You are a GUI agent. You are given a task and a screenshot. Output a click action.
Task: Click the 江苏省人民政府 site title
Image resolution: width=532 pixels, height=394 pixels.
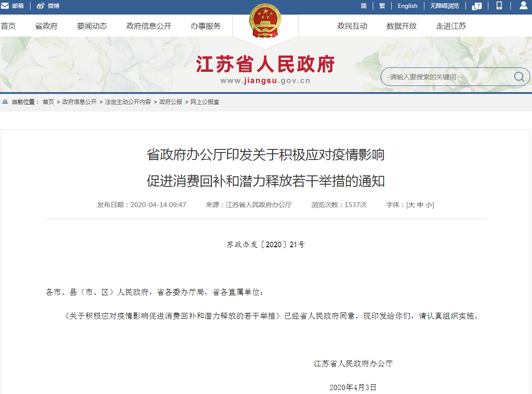coord(266,64)
